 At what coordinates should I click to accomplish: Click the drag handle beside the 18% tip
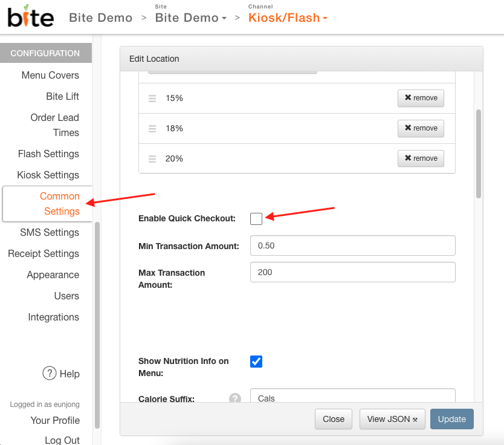pos(152,128)
